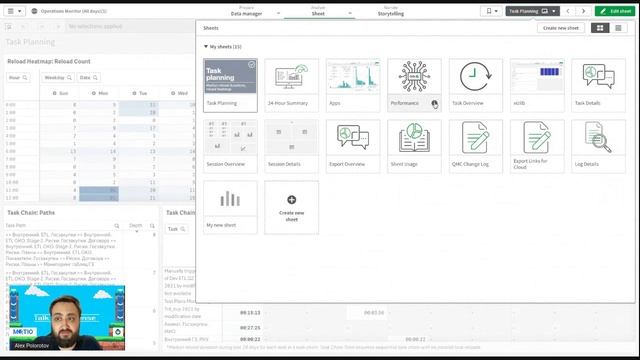The image size is (640, 360).
Task: Open the Session Overview sheet
Action: (x=230, y=146)
